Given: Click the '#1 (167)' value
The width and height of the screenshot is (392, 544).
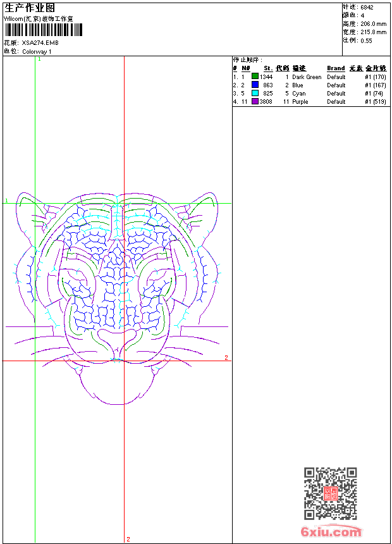Looking at the screenshot, I should (376, 85).
